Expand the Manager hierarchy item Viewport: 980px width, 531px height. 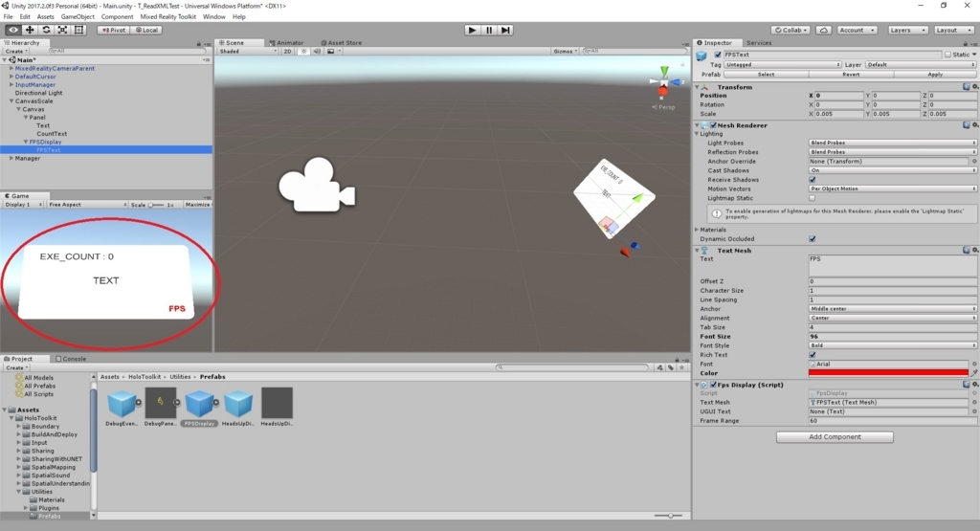(x=11, y=159)
